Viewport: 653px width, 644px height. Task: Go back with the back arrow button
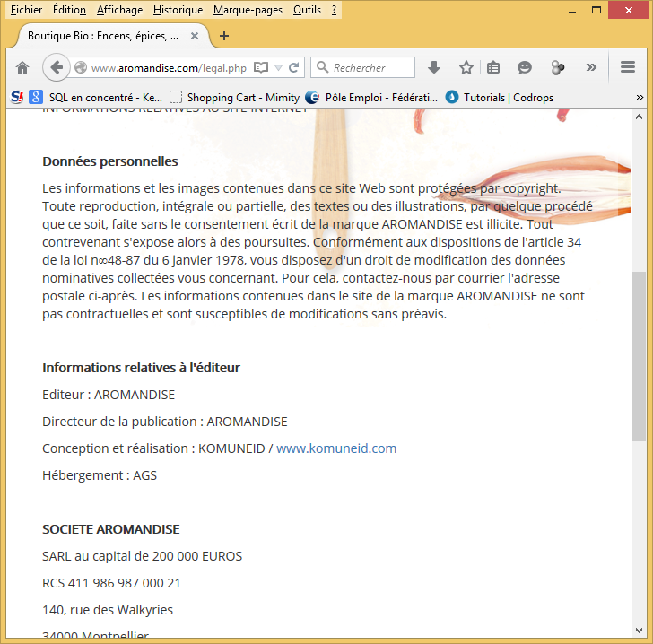(56, 67)
